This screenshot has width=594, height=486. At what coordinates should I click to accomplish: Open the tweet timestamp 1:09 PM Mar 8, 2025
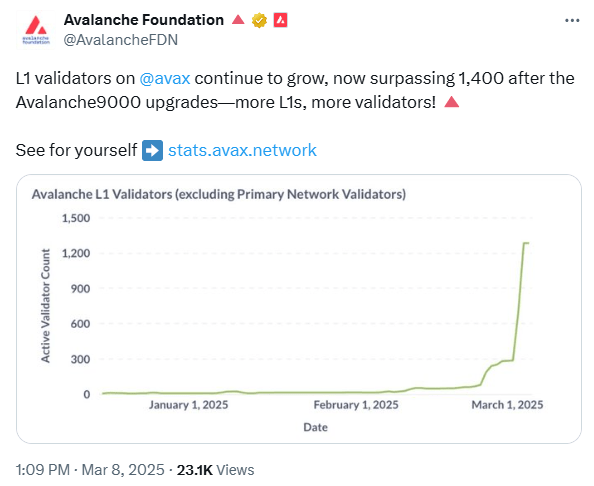click(x=90, y=470)
